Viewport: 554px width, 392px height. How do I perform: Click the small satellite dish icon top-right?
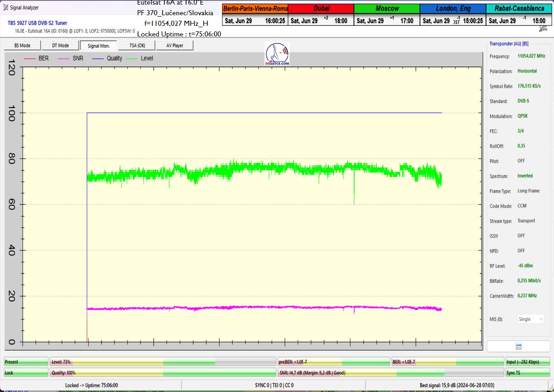tap(543, 29)
